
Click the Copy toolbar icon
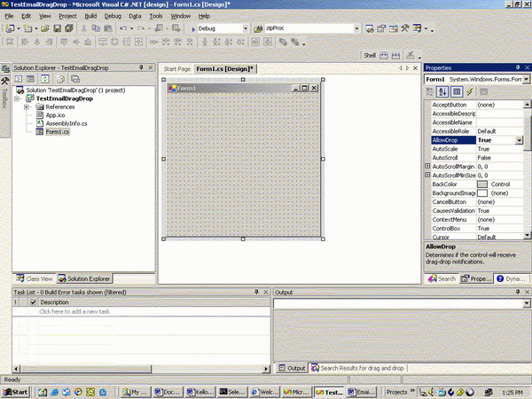[x=96, y=28]
